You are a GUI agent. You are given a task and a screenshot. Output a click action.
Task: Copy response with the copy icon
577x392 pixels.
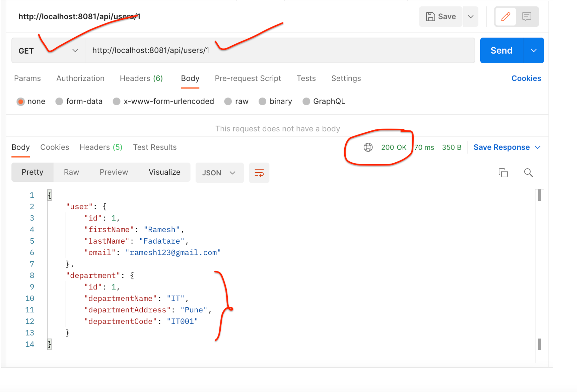point(503,173)
